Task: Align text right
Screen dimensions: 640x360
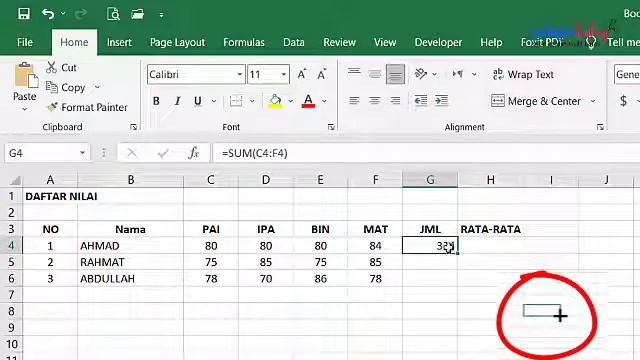Action: [x=395, y=100]
